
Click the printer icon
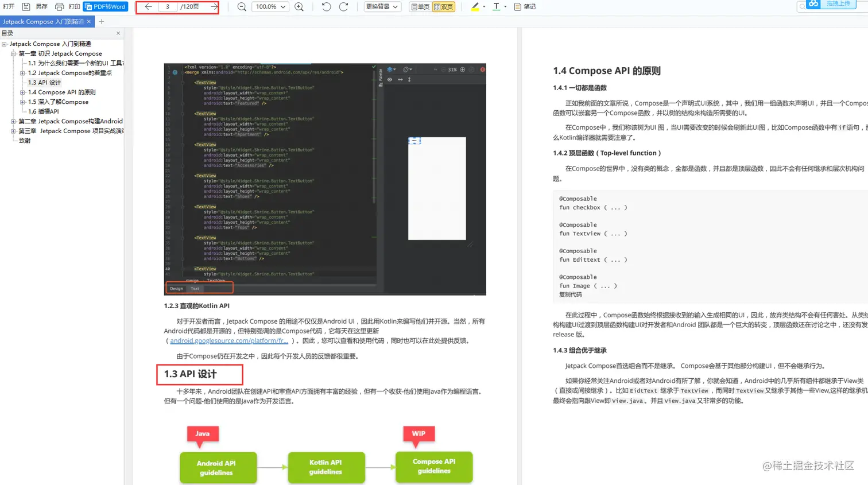[x=59, y=7]
